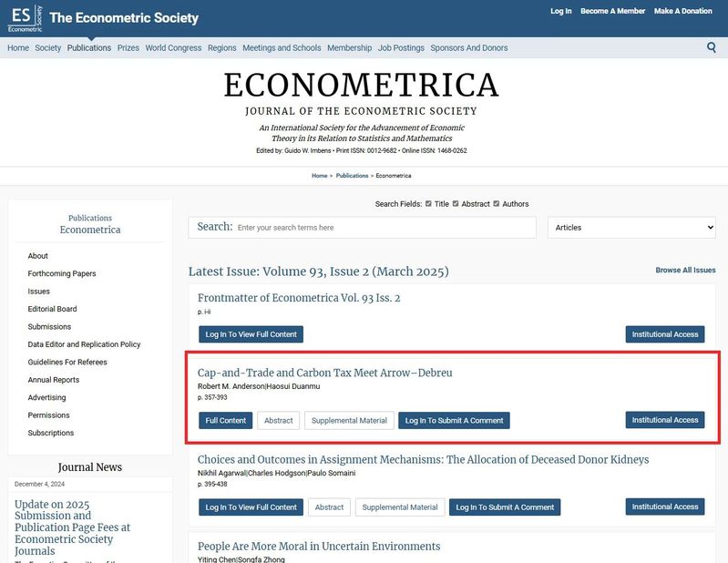Click Log In To View Full Content for Kidneys article
Screen dimensions: 728x563
click(251, 507)
